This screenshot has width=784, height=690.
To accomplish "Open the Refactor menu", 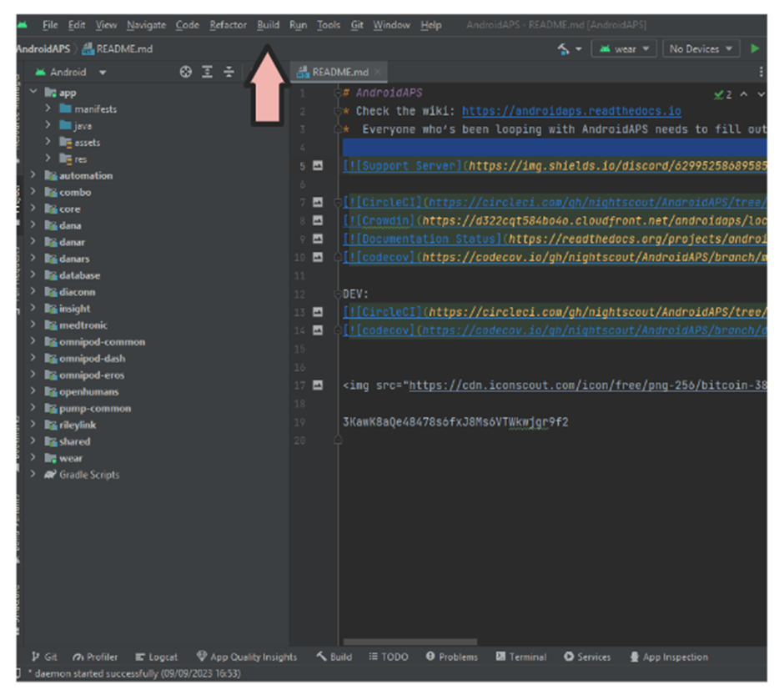I will pos(228,25).
